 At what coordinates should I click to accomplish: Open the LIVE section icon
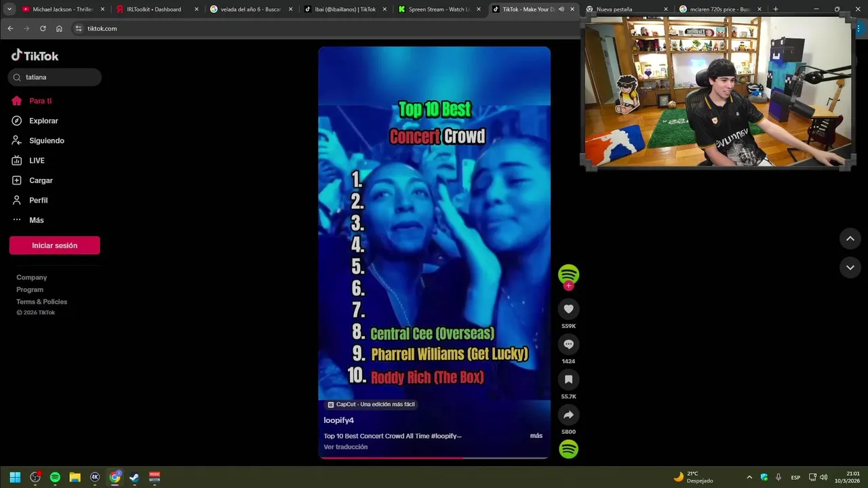pos(17,161)
